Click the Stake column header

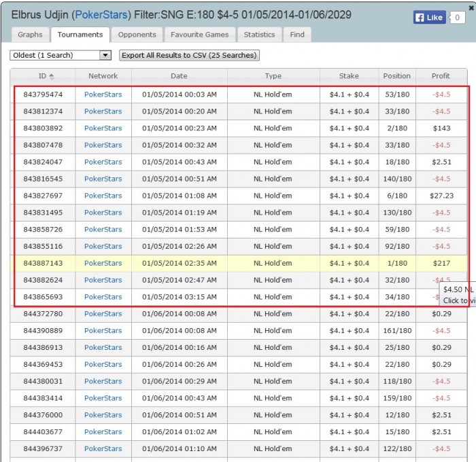coord(349,76)
